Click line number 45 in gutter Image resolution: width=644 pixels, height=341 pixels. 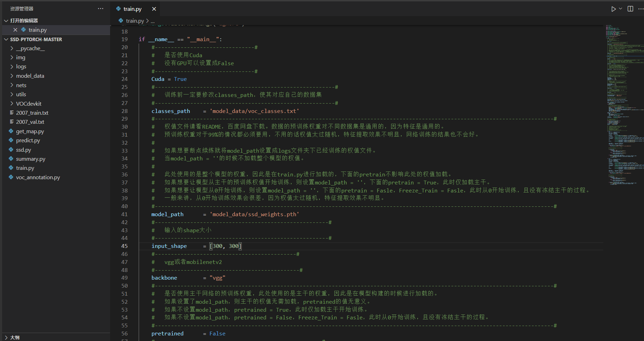click(124, 246)
